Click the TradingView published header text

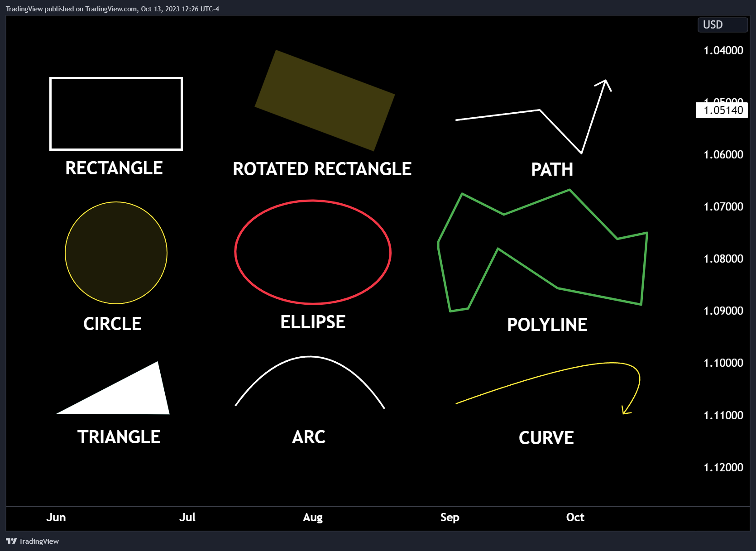click(112, 9)
